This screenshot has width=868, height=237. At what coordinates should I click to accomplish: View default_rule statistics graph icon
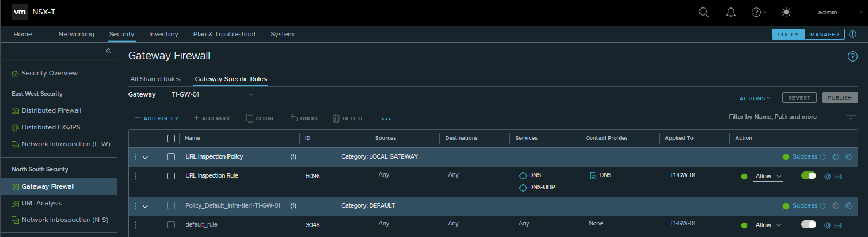click(x=838, y=225)
